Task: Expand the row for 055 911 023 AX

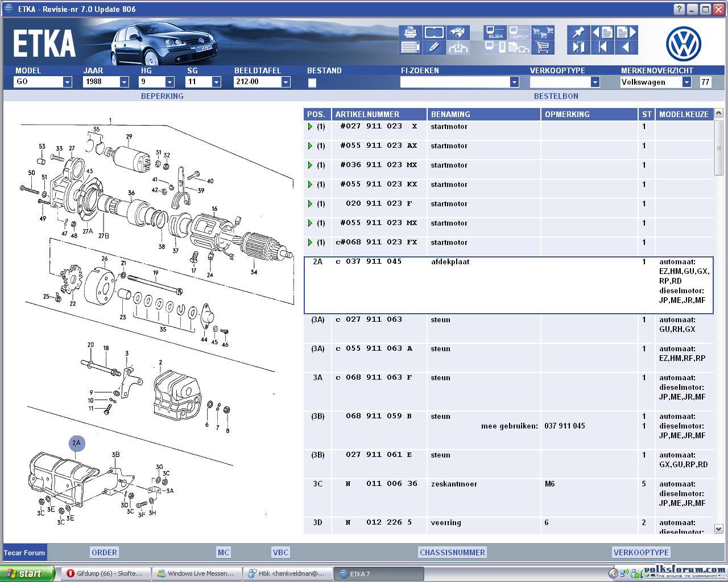Action: coord(310,146)
